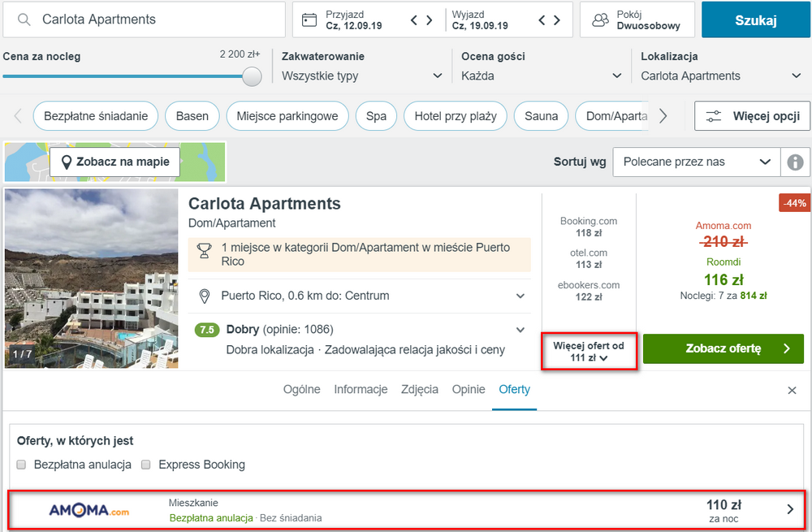Open the Lokalizacja dropdown

point(720,76)
